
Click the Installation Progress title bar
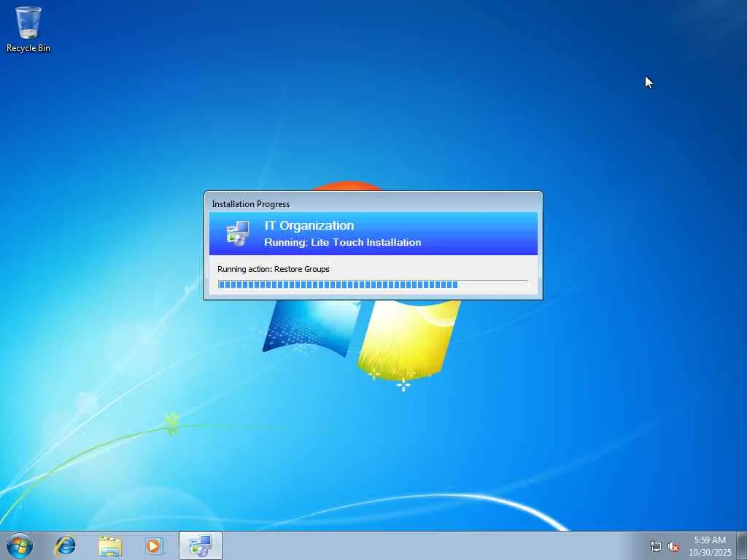(373, 204)
